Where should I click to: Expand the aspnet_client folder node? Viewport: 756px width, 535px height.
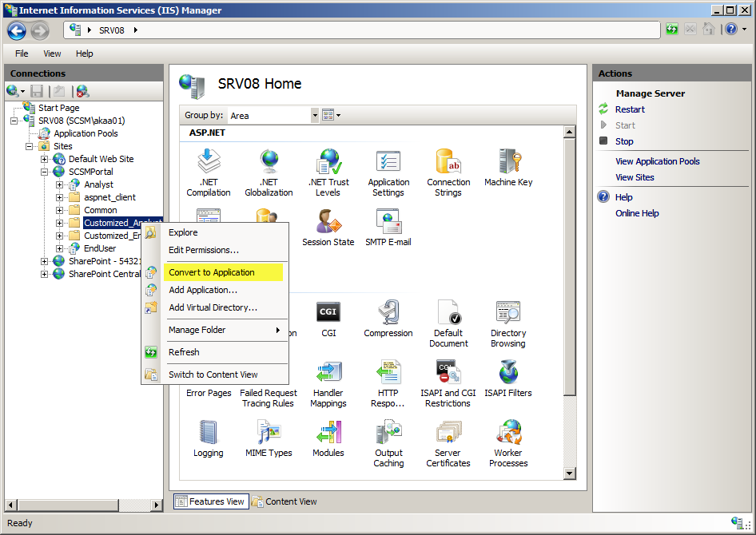click(59, 197)
